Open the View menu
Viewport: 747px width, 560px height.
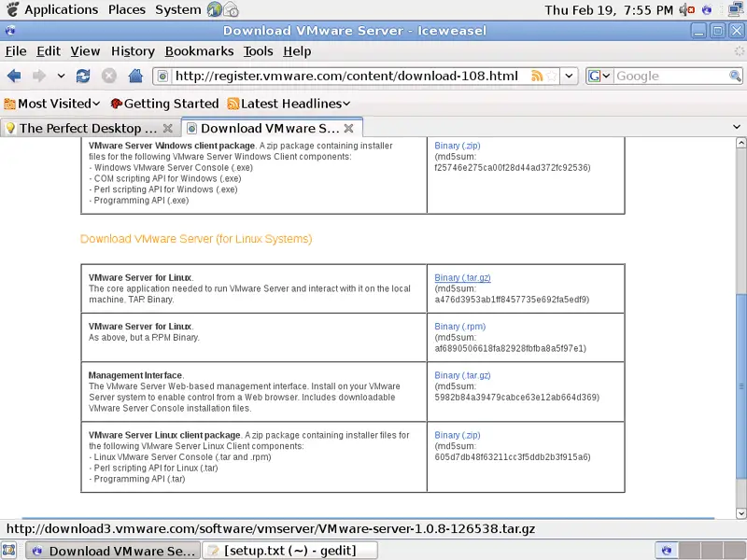pos(85,51)
